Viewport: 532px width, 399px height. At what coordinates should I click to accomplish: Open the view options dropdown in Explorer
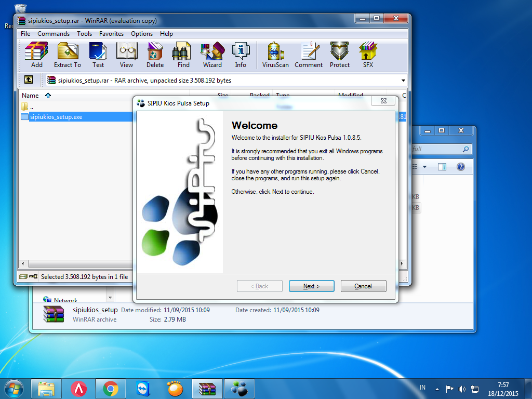click(x=425, y=167)
